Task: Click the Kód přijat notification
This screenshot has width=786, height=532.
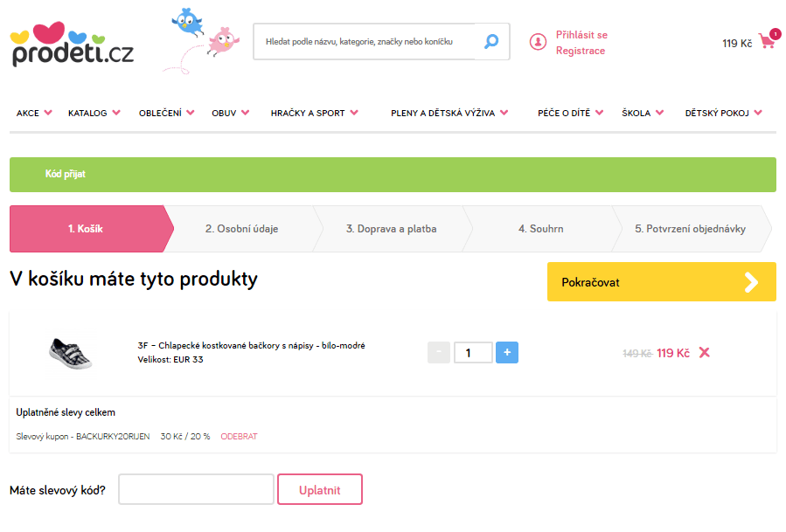Action: click(393, 175)
